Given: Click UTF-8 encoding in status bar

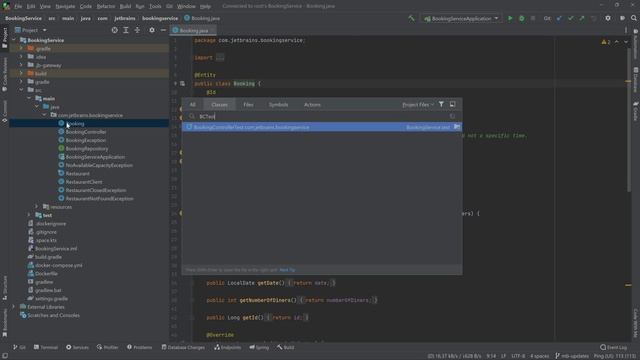Looking at the screenshot, I should coord(518,356).
